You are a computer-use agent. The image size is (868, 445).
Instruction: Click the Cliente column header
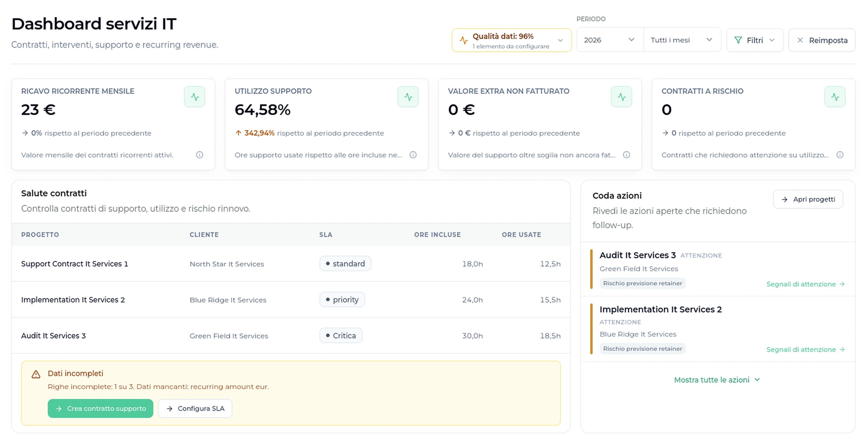(204, 235)
